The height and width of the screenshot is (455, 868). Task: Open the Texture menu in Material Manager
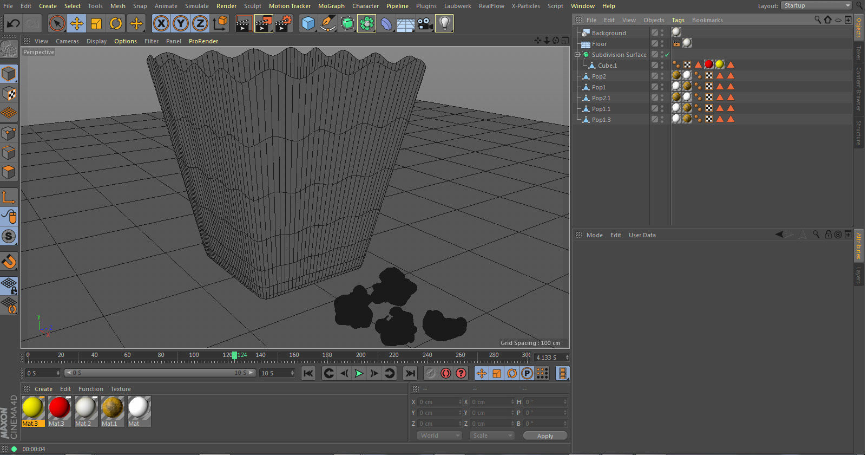pyautogui.click(x=121, y=389)
